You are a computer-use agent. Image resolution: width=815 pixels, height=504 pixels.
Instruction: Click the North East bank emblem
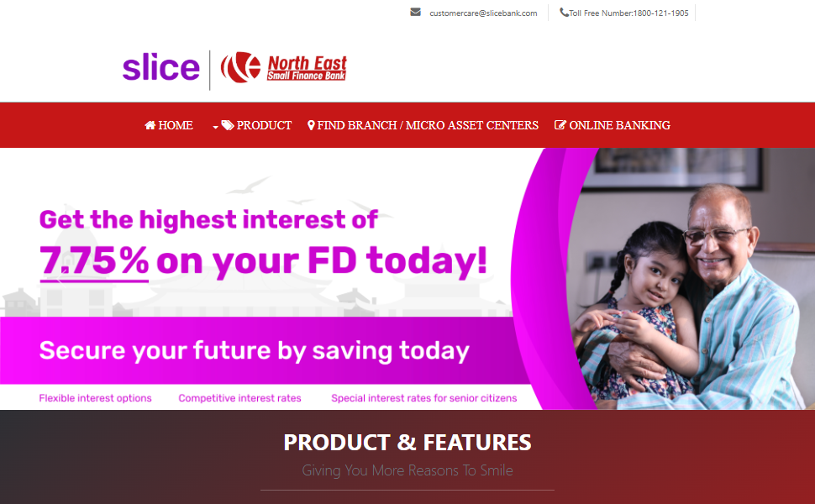(x=240, y=67)
